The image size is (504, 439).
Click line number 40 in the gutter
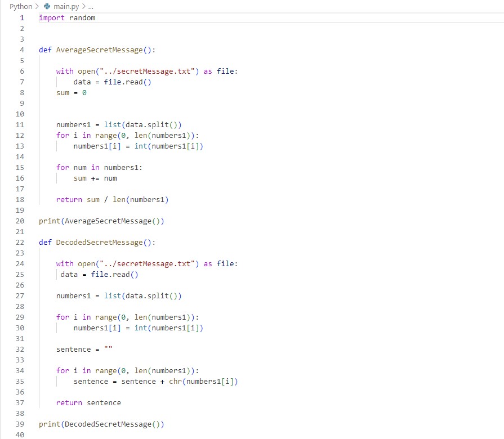pyautogui.click(x=20, y=435)
